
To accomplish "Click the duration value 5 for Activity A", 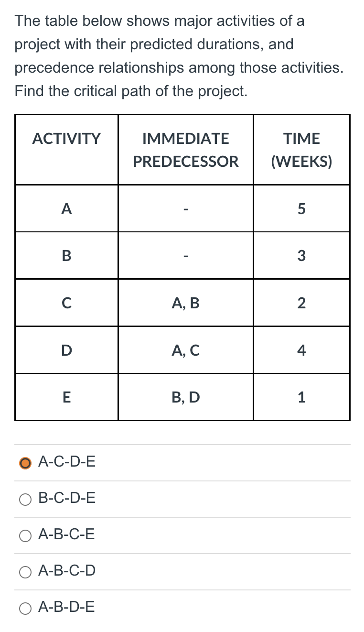I will point(301,208).
